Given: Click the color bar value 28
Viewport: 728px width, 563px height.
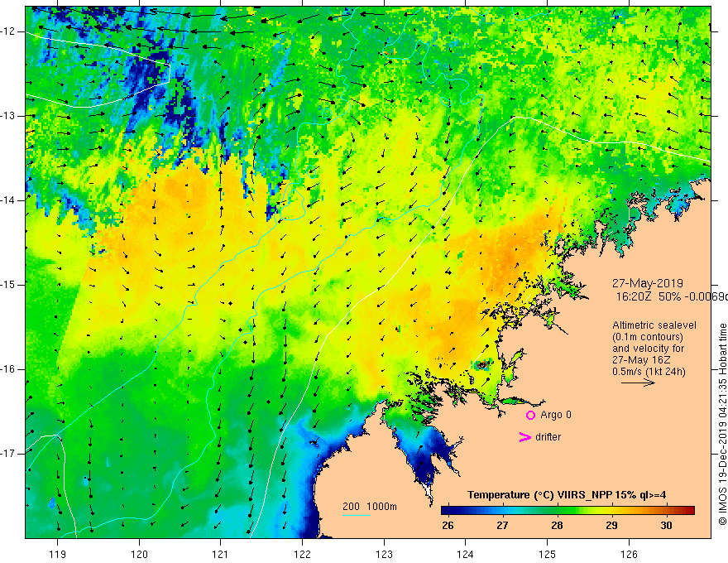Looking at the screenshot, I should [557, 526].
